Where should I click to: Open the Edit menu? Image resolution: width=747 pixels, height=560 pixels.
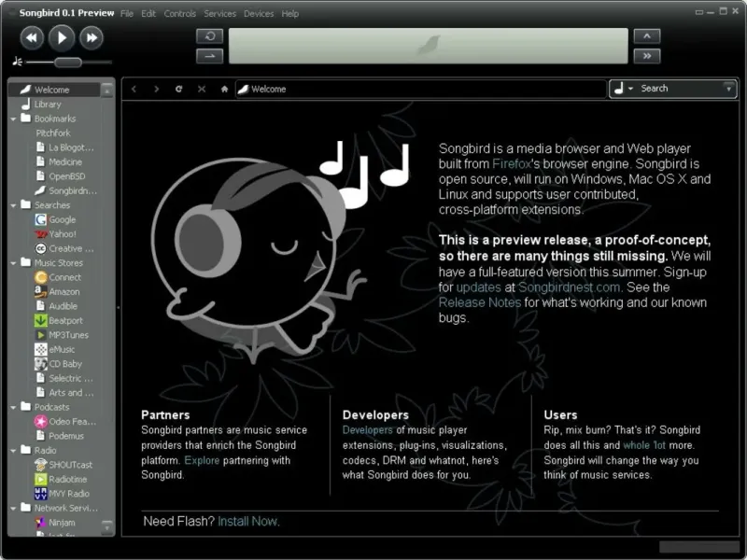click(x=148, y=14)
